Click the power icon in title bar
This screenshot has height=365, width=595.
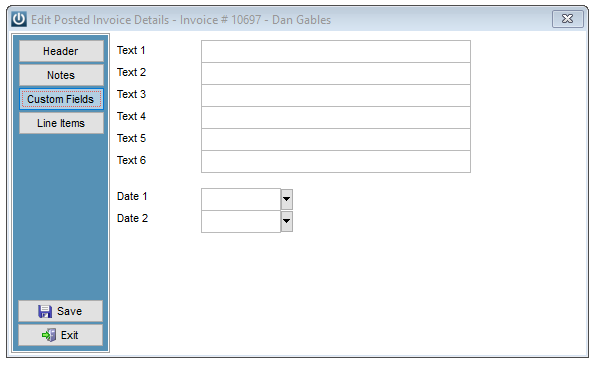[19, 19]
